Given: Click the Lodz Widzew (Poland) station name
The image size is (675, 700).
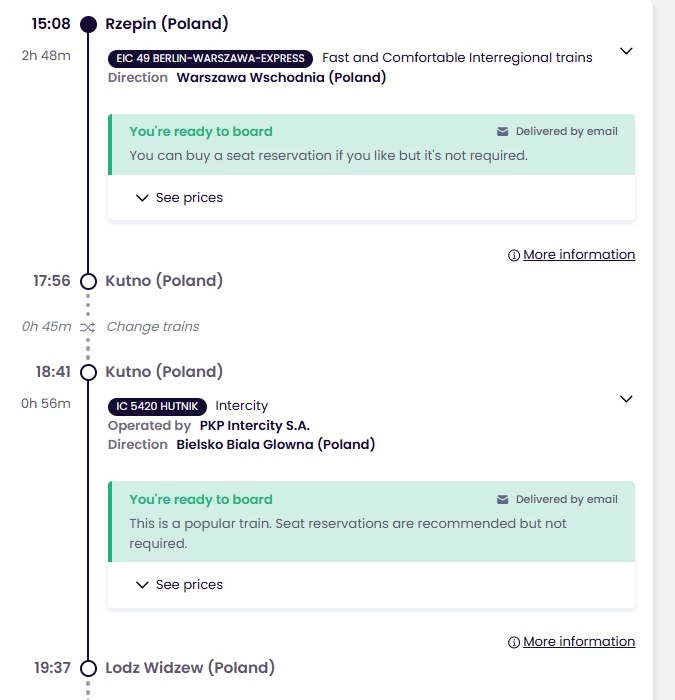Looking at the screenshot, I should click(x=190, y=668).
